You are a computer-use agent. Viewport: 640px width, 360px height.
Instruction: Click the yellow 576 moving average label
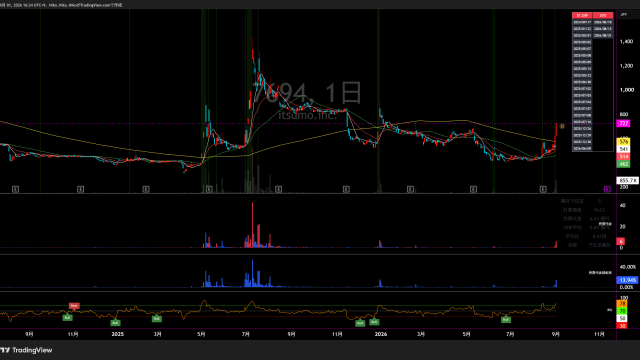[623, 142]
